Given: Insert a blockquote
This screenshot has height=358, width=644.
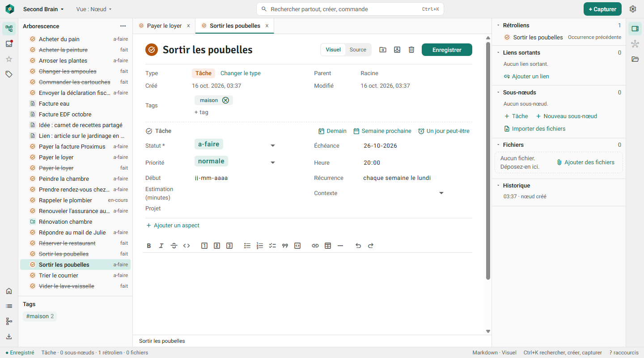Looking at the screenshot, I should pyautogui.click(x=285, y=246).
